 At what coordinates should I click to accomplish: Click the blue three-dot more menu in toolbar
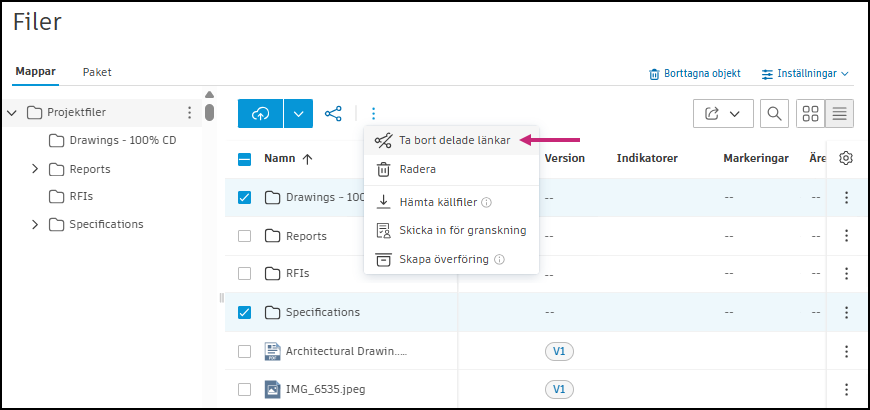pos(373,114)
